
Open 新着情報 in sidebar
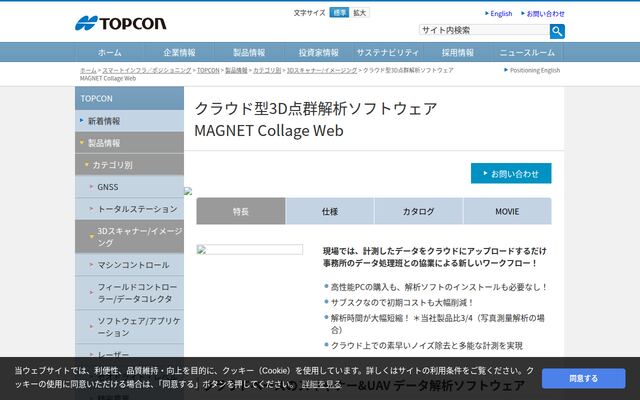point(129,121)
